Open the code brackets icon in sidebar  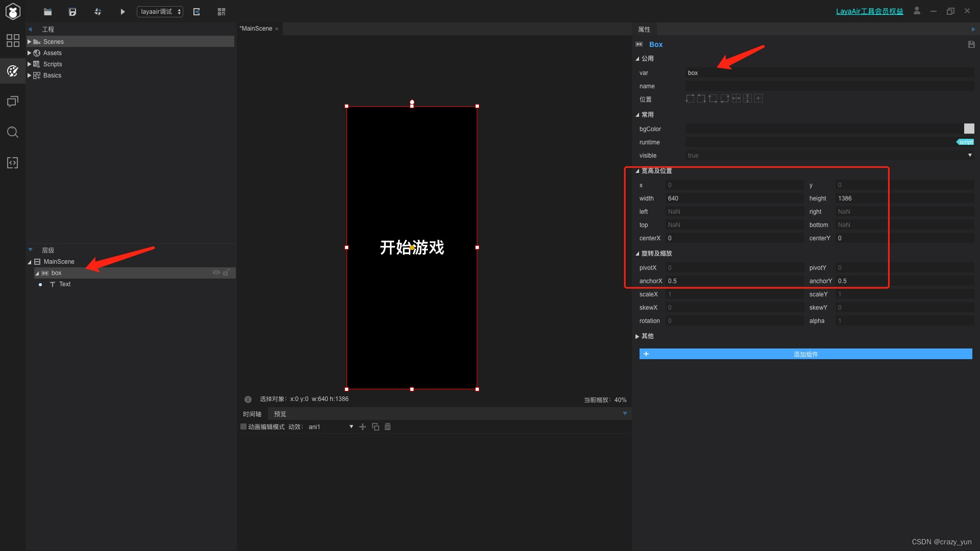coord(13,163)
